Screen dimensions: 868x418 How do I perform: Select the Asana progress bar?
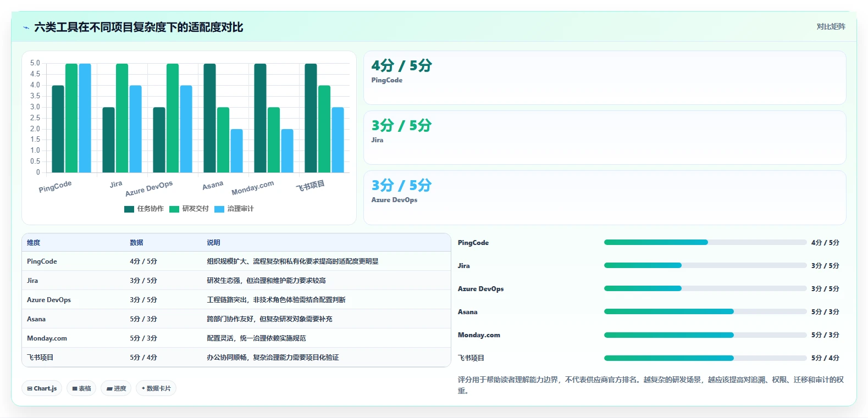click(705, 311)
